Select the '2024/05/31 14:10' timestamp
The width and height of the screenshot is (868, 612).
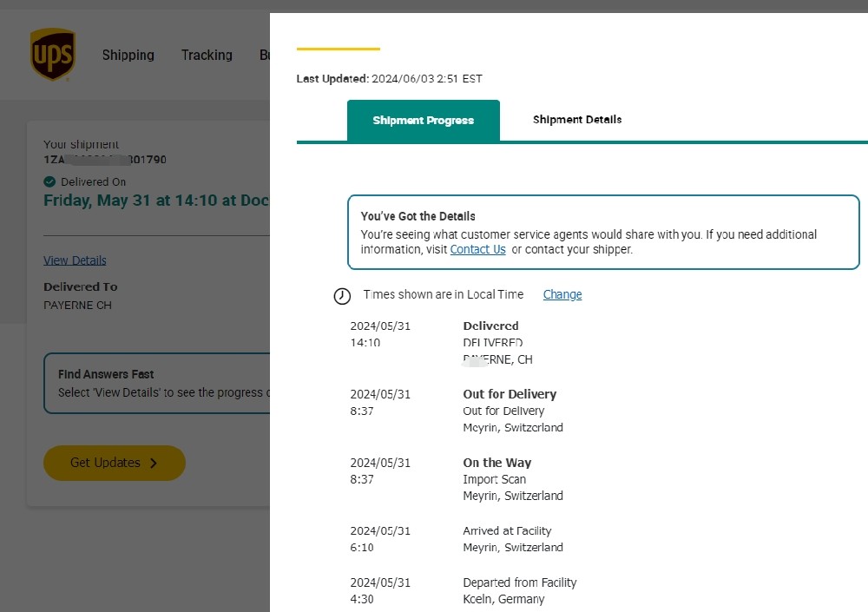380,334
